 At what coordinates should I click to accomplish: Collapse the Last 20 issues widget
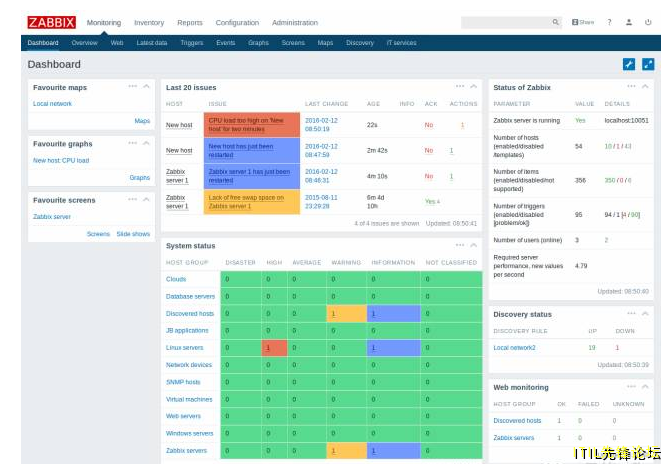click(x=474, y=86)
